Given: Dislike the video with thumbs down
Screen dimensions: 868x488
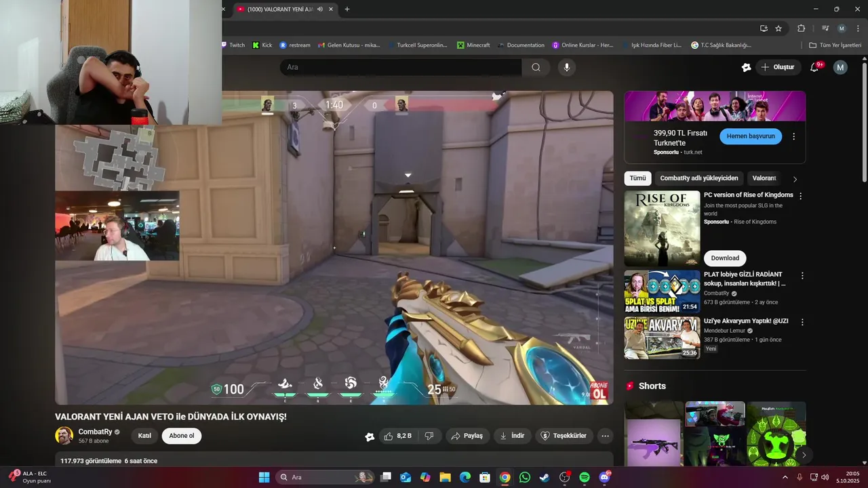Looking at the screenshot, I should [429, 436].
